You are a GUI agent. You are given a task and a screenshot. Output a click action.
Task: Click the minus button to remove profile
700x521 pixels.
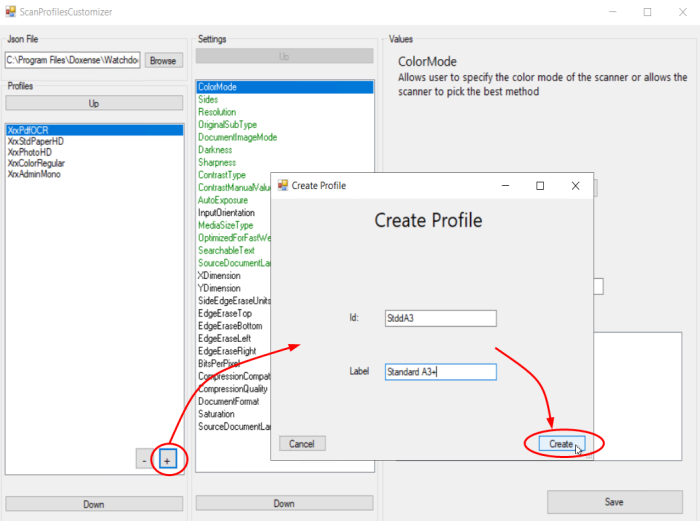[x=146, y=459]
